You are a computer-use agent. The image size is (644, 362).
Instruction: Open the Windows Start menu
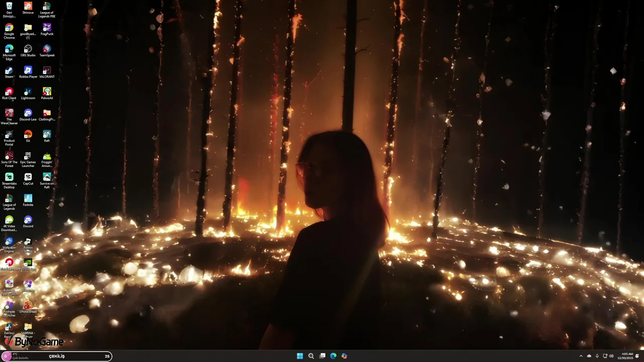[300, 356]
